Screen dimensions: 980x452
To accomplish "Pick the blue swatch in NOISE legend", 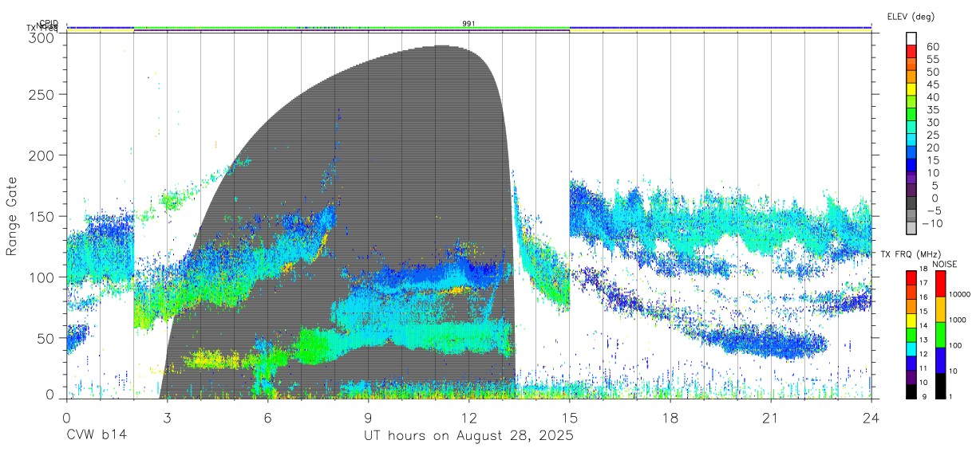I will click(x=941, y=360).
